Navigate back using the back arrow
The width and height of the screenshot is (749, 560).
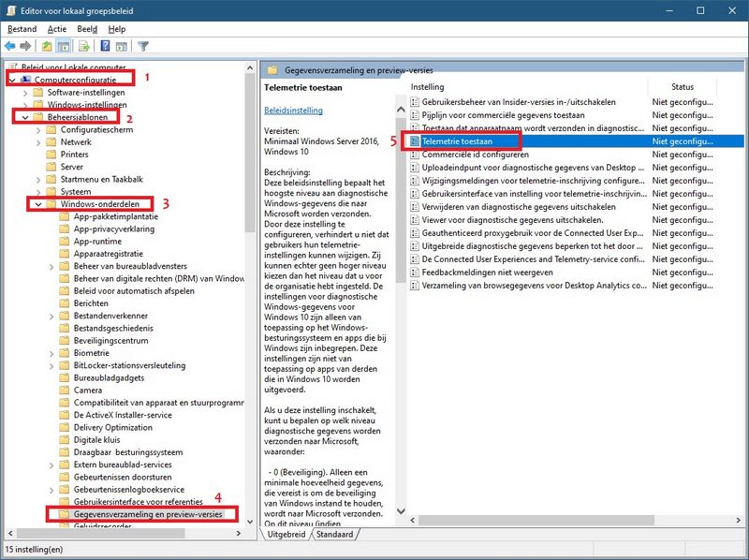click(x=8, y=47)
